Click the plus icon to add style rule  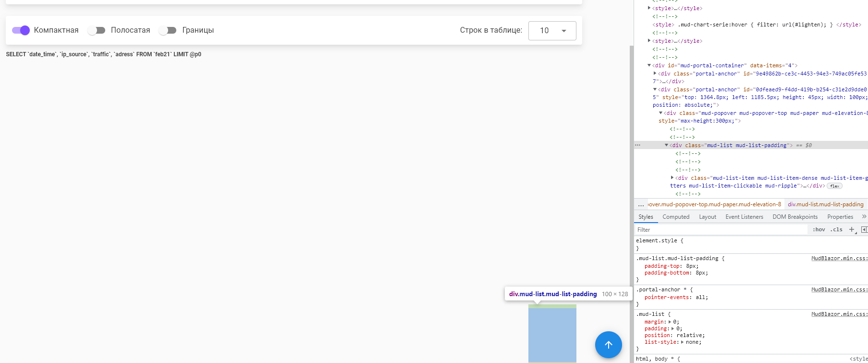tap(852, 230)
